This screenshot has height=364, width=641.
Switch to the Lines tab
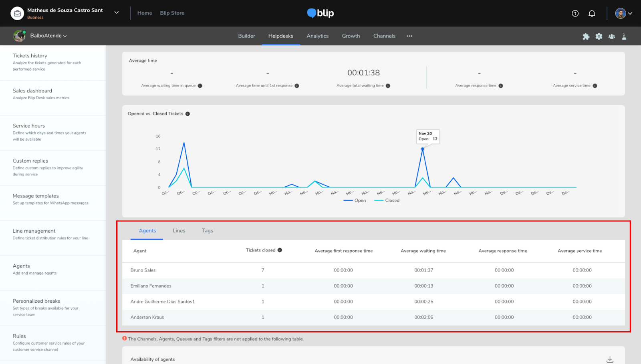[179, 231]
